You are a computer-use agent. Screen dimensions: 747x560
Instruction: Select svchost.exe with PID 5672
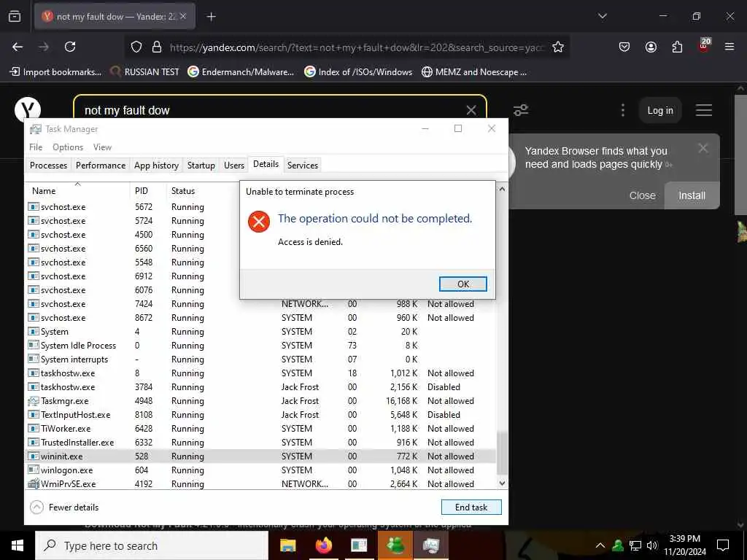point(133,206)
